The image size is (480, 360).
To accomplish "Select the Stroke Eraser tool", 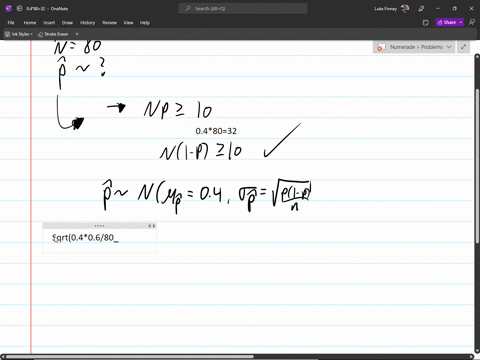I will pyautogui.click(x=53, y=34).
